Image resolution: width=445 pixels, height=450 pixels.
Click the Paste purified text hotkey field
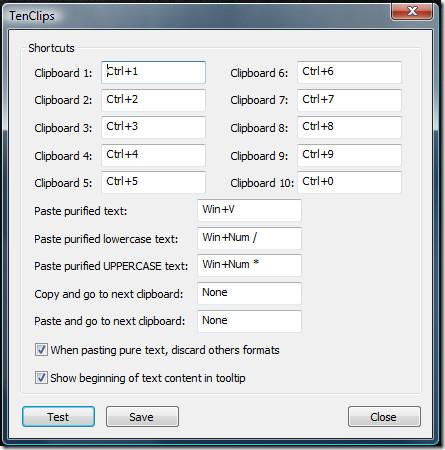click(249, 210)
